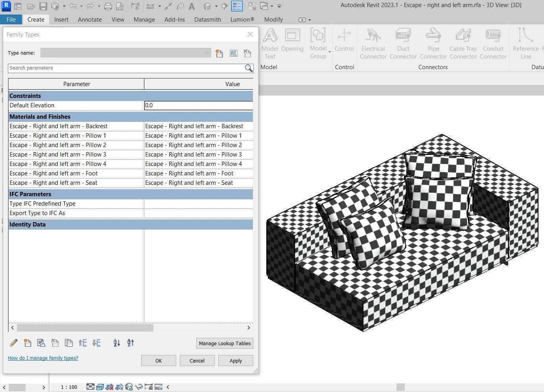544x392 pixels.
Task: Click the Default Elevation value field
Action: click(x=199, y=105)
